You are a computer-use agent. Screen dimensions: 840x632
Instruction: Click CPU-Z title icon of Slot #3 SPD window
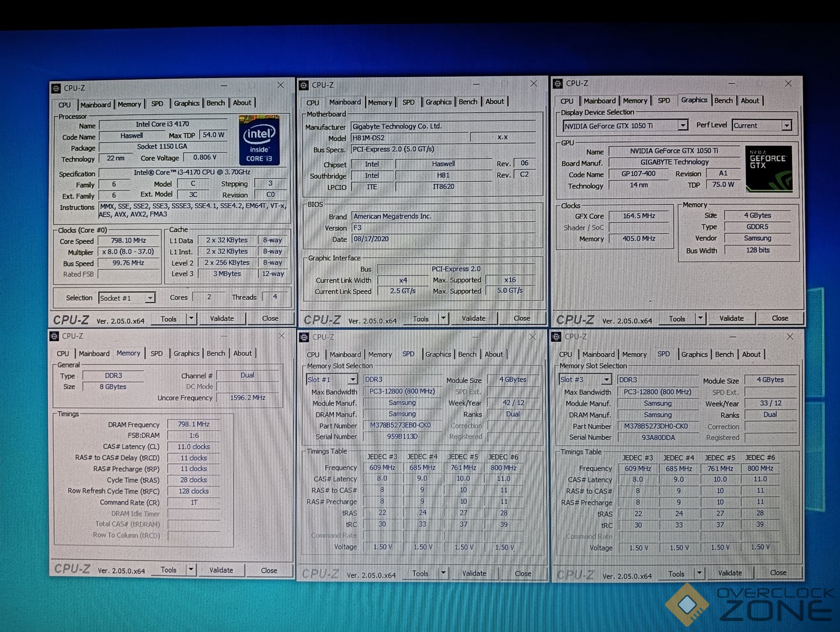(x=556, y=337)
